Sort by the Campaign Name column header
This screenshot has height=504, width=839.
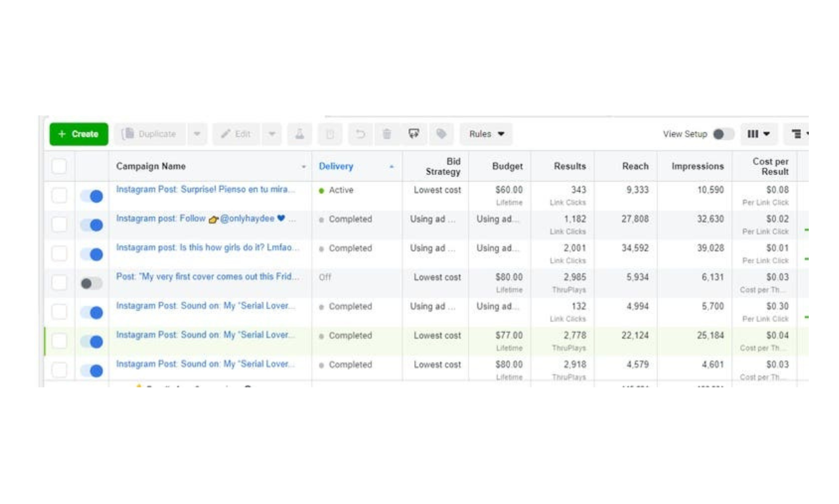pos(151,166)
